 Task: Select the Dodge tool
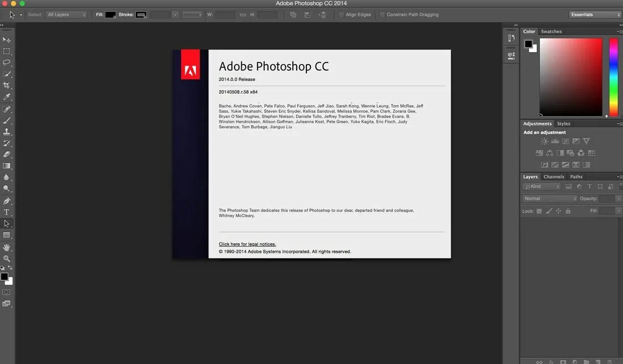coord(6,189)
